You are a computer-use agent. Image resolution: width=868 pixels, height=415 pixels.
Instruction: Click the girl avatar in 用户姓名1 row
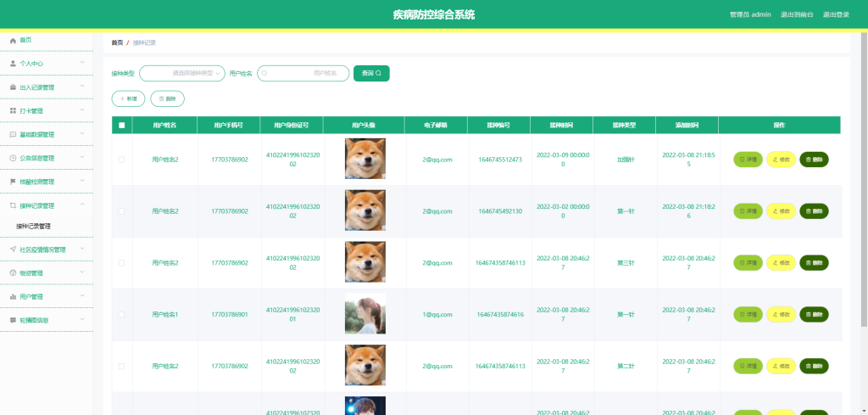[x=365, y=314]
